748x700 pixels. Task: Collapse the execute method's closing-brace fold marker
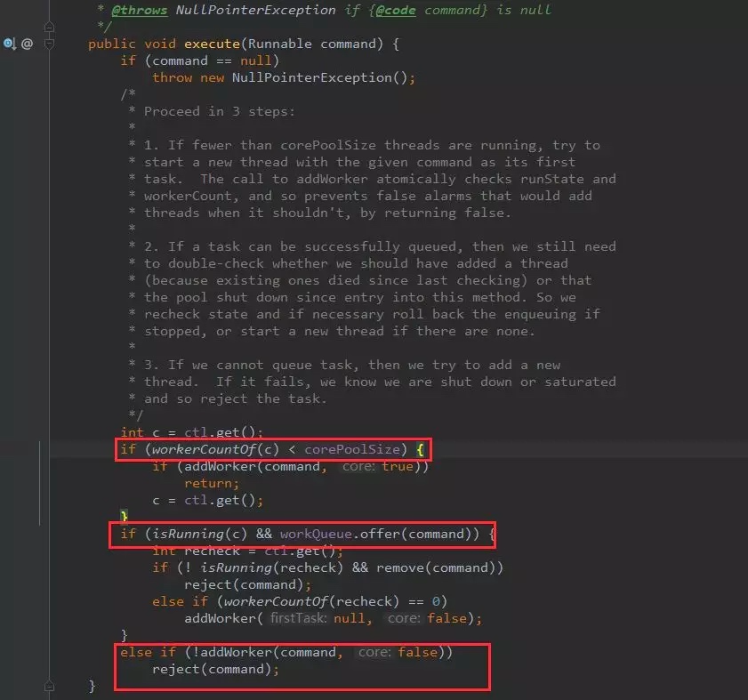tap(49, 686)
